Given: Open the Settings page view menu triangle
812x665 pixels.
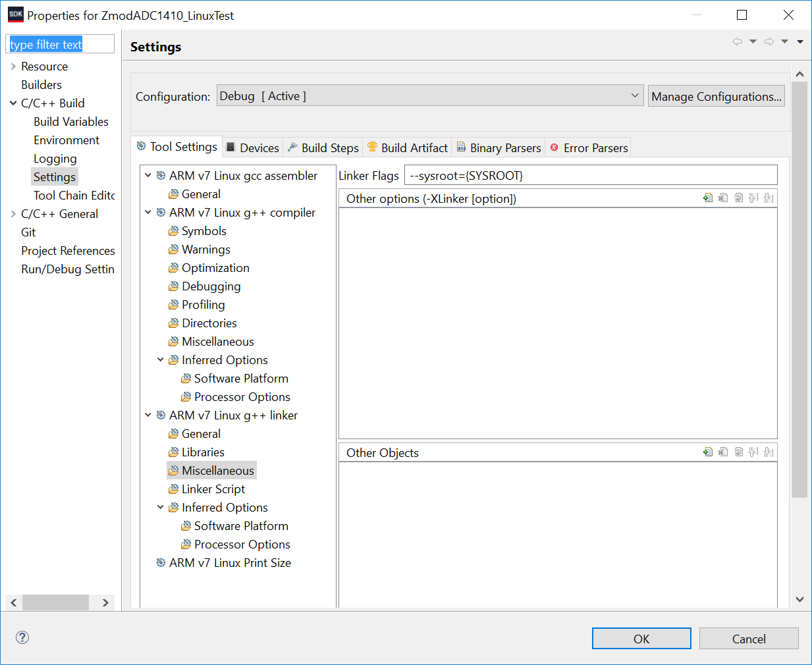Looking at the screenshot, I should pyautogui.click(x=800, y=41).
